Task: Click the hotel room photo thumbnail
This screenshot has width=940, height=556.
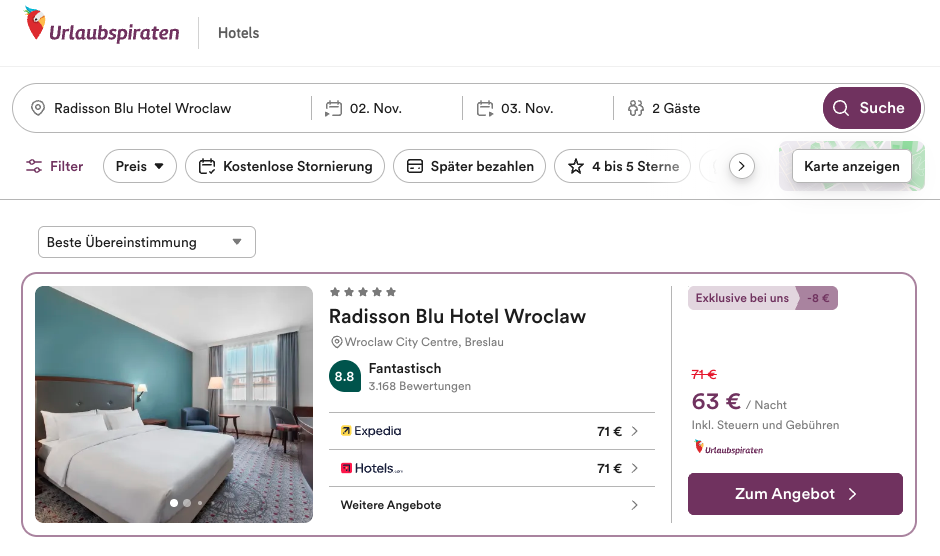Action: coord(174,404)
